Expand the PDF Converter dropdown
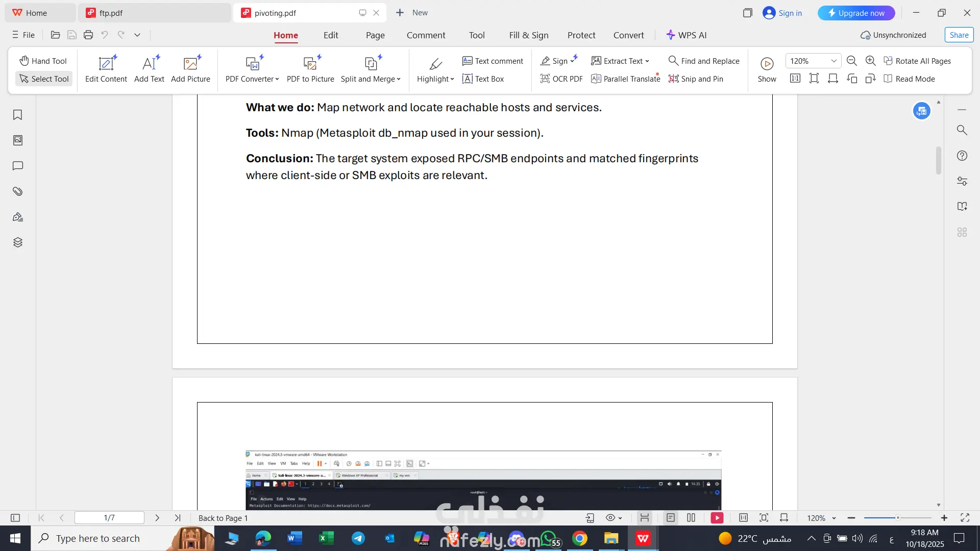The width and height of the screenshot is (980, 551). pos(277,79)
